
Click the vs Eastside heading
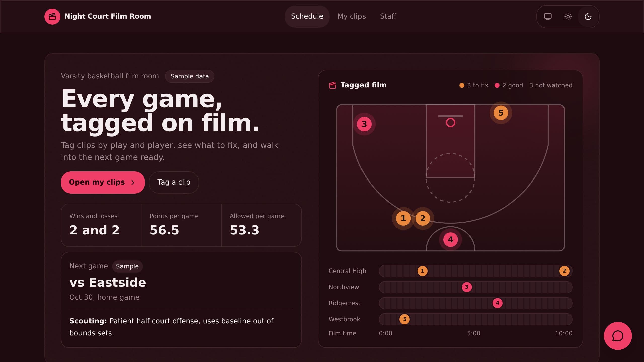tap(108, 282)
